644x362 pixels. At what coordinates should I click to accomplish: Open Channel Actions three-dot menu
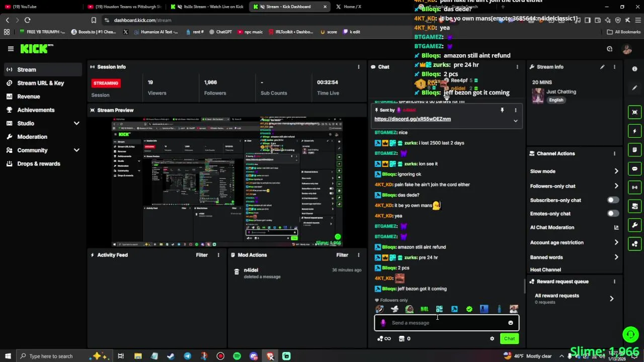pos(614,153)
